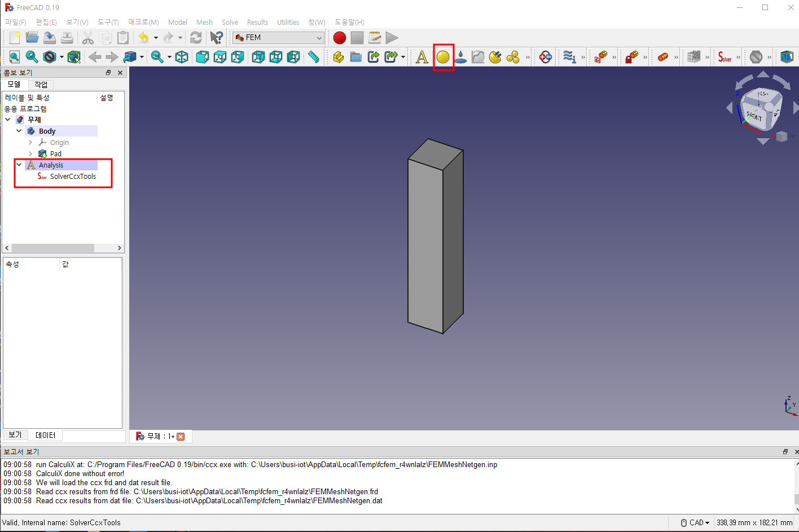The height and width of the screenshot is (532, 799).
Task: Open the Mesh menu
Action: coord(204,22)
